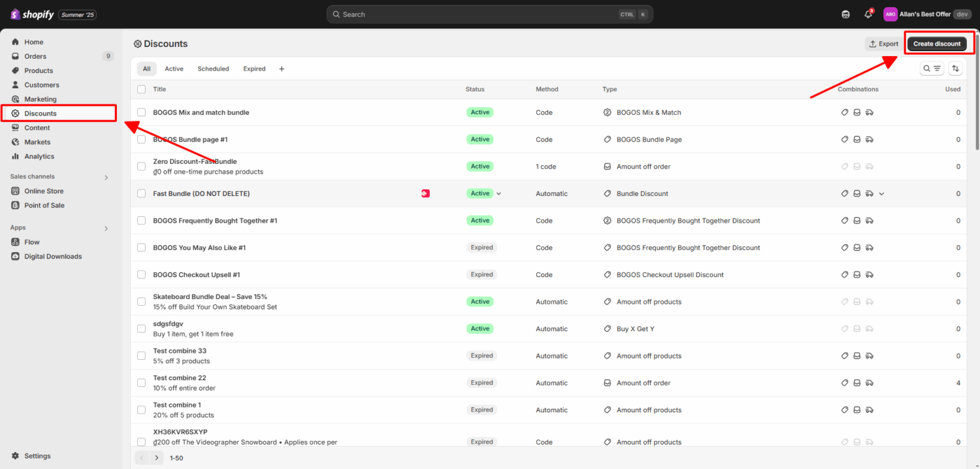Click order combination icon on BOGOS Bundle page #1 row

[857, 140]
